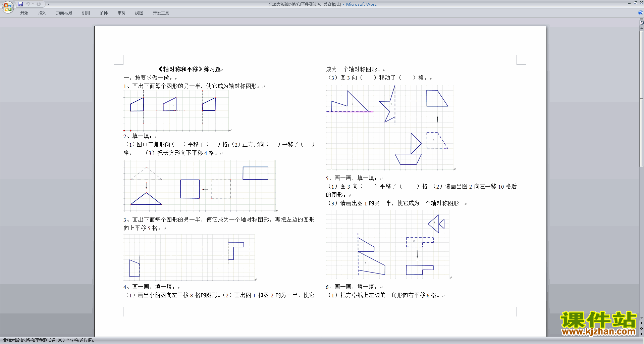Click the scrollbar down arrow
Screen dimensions: 644x344
(x=641, y=318)
